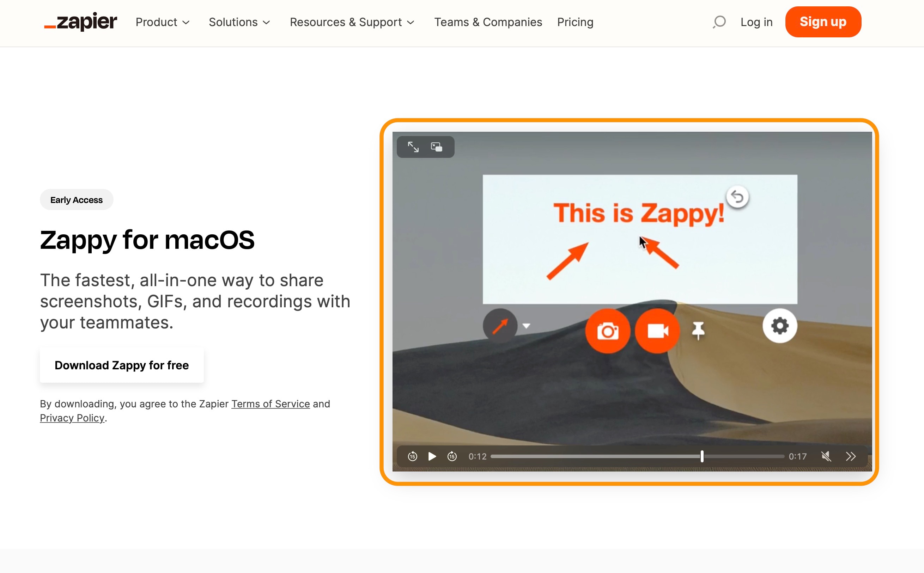924x573 pixels.
Task: Open Teams & Companies page
Action: click(x=488, y=22)
